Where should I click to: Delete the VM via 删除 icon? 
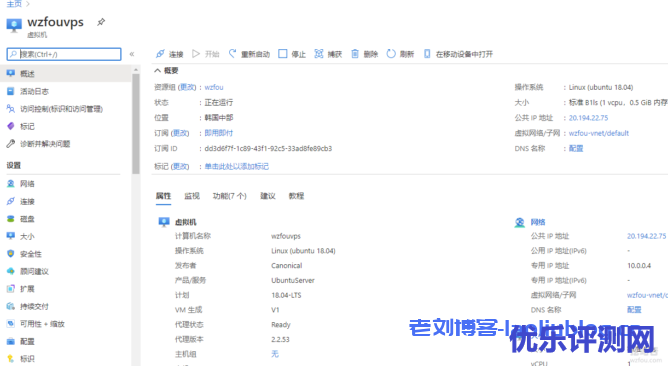355,54
